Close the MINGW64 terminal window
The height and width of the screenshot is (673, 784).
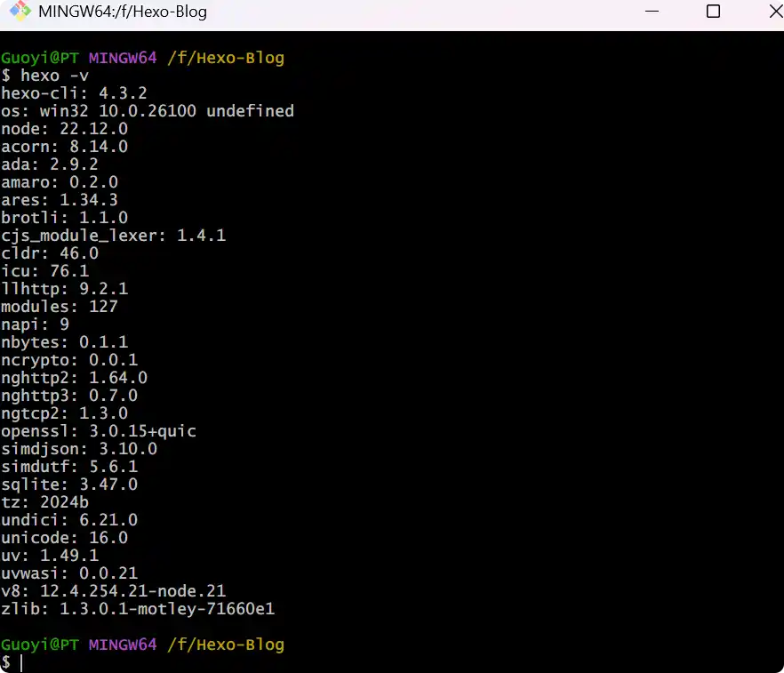[777, 11]
